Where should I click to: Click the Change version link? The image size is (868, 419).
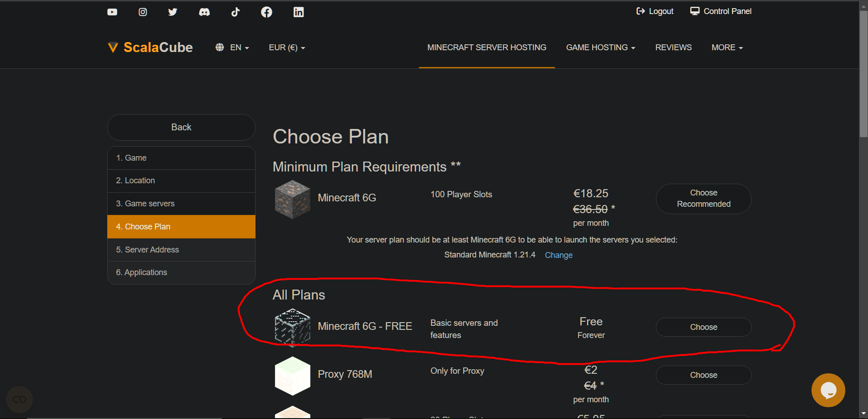[559, 255]
